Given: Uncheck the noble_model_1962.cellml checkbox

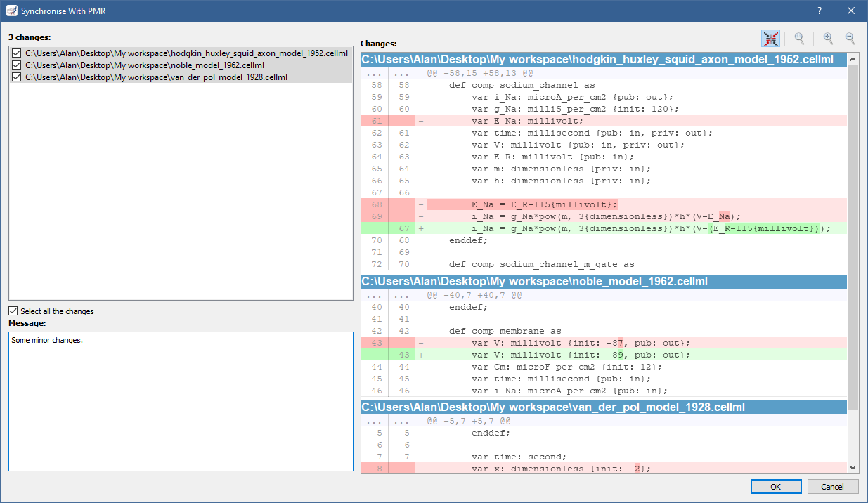Looking at the screenshot, I should [x=17, y=65].
